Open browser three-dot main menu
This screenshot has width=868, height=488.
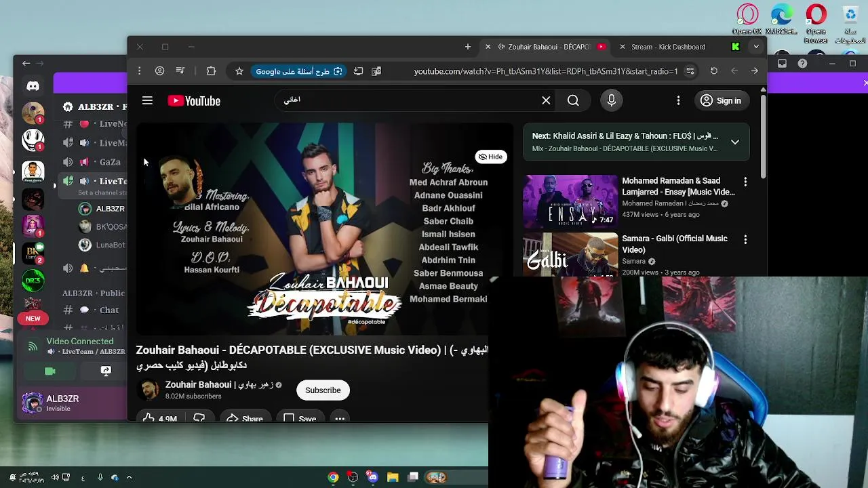(x=139, y=71)
